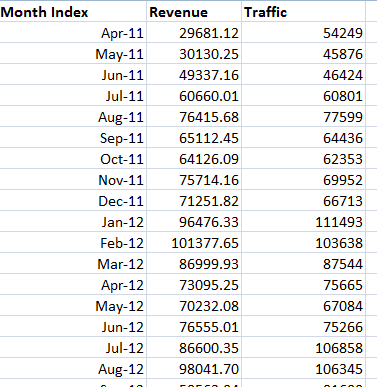Viewport: 377px width, 387px height.
Task: Click the Apr-12 month cell
Action: (x=73, y=285)
